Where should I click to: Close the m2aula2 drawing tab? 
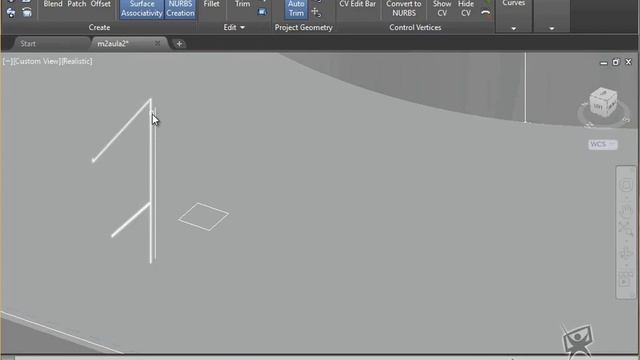point(157,43)
